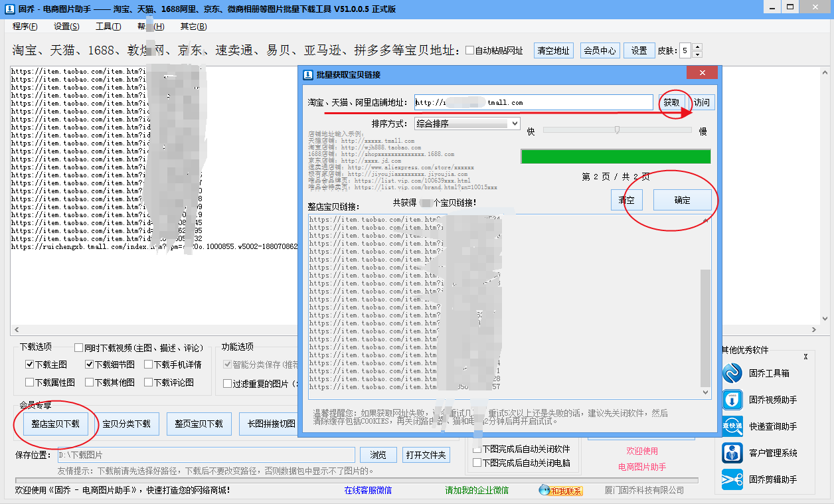Click 确定 in the dialog
This screenshot has height=504, width=834.
pyautogui.click(x=683, y=200)
